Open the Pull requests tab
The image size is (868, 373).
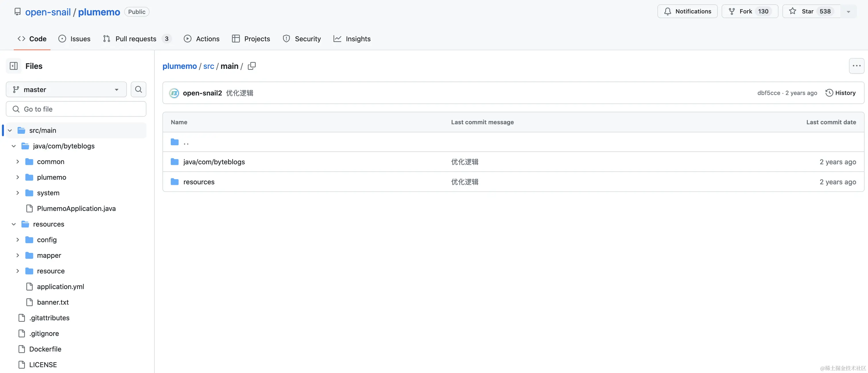coord(137,39)
